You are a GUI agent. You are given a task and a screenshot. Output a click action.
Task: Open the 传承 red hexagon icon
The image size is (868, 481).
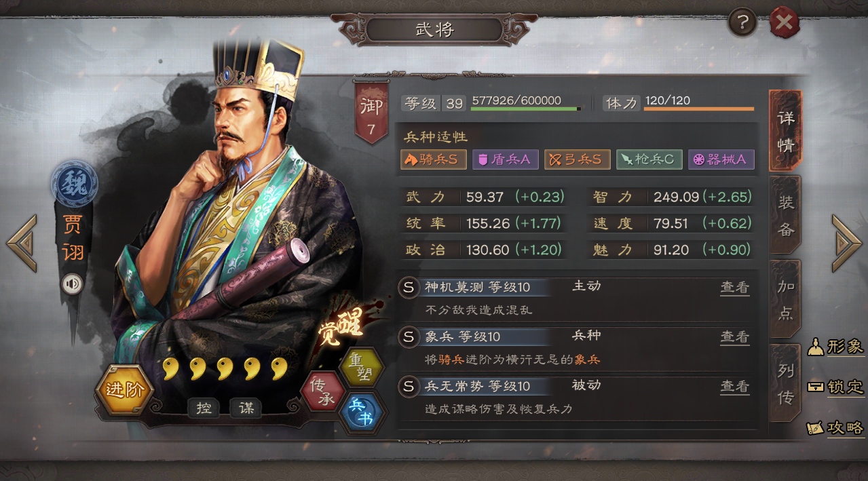[322, 392]
